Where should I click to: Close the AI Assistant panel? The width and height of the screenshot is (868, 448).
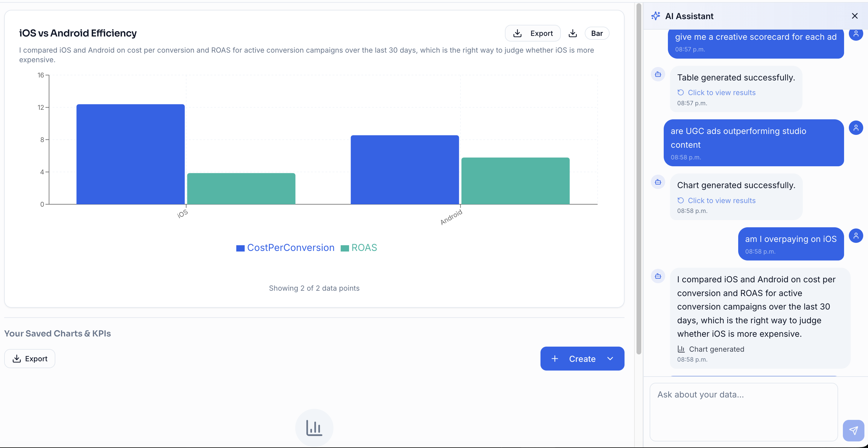coord(855,16)
